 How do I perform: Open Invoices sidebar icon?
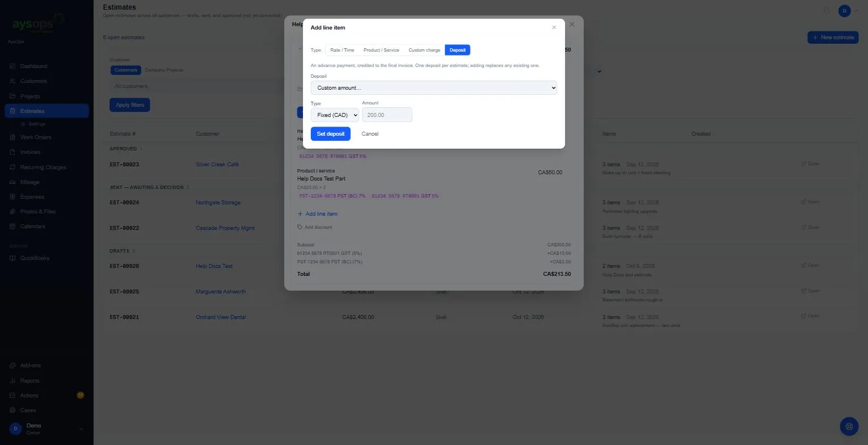(x=12, y=152)
